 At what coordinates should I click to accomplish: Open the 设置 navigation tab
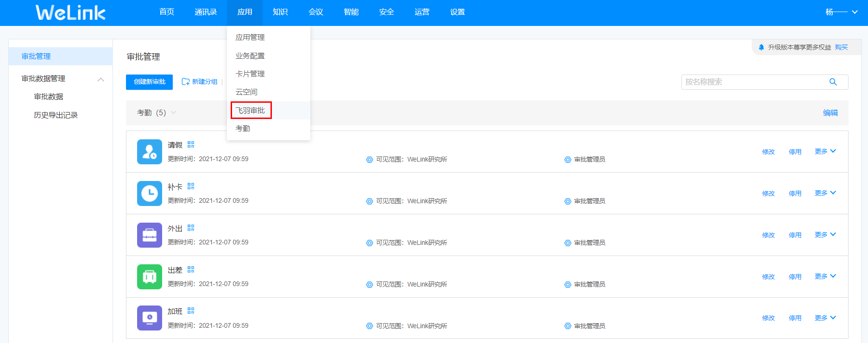[x=458, y=12]
